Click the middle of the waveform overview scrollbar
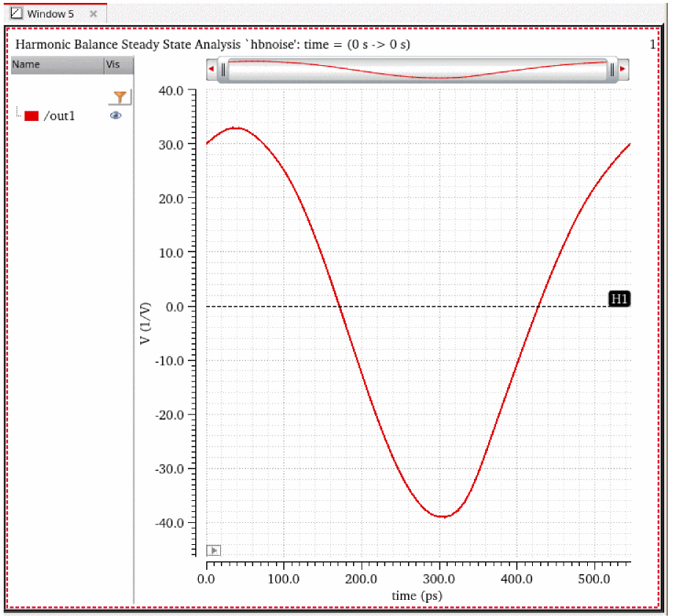 click(x=417, y=70)
